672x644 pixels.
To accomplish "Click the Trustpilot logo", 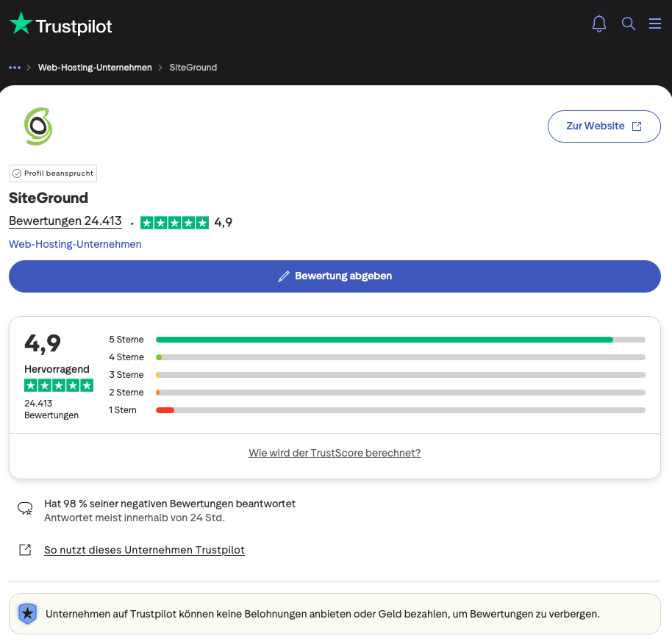I will point(60,24).
